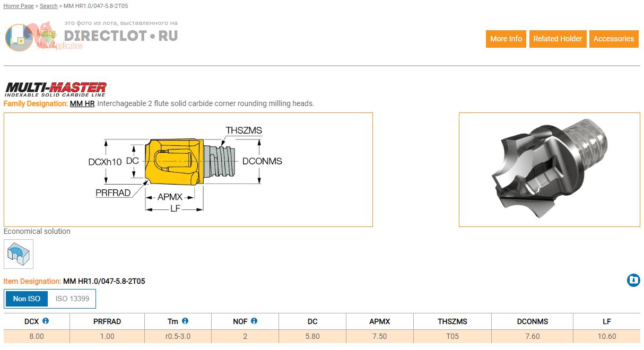644x350 pixels.
Task: Open the Related Holder button
Action: tap(558, 39)
